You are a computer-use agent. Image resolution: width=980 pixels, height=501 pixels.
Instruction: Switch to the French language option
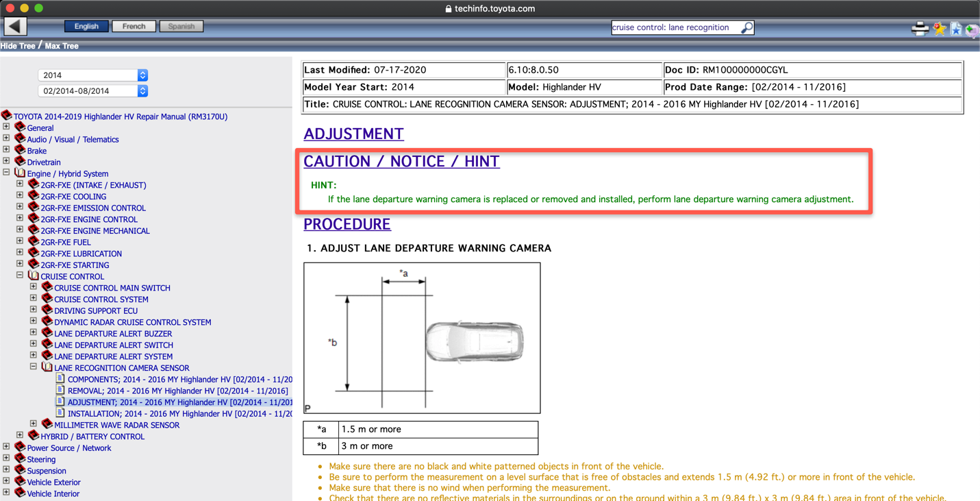pos(134,25)
